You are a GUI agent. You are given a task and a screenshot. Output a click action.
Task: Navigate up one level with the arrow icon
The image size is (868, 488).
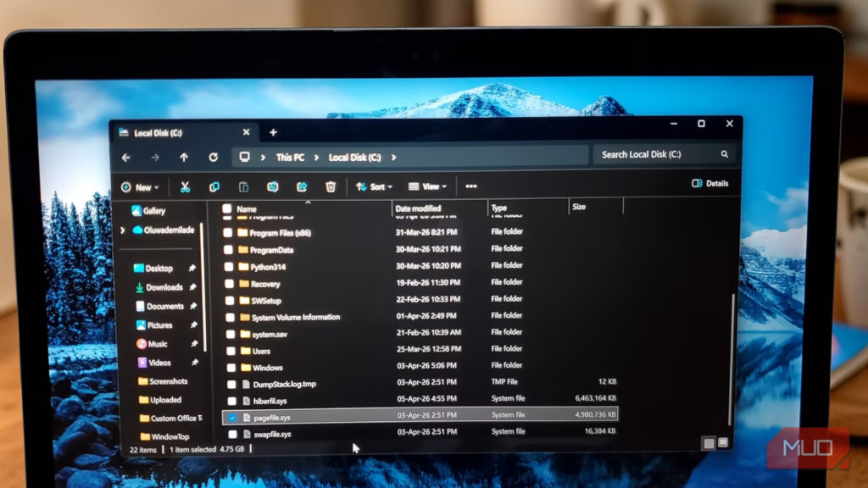pos(183,157)
